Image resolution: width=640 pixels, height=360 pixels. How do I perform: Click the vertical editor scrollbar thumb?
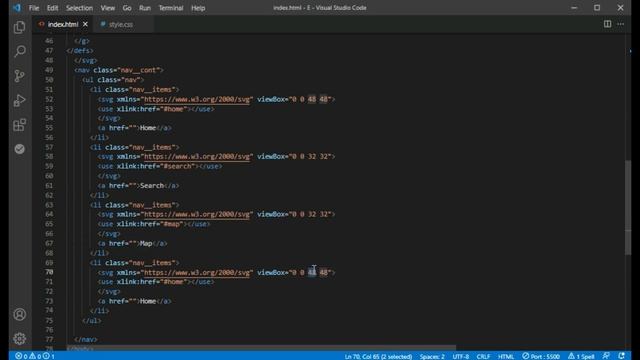628,207
